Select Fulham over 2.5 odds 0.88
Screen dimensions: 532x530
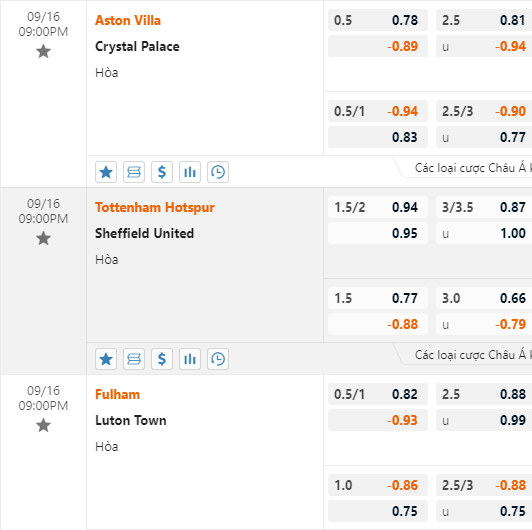pos(484,394)
